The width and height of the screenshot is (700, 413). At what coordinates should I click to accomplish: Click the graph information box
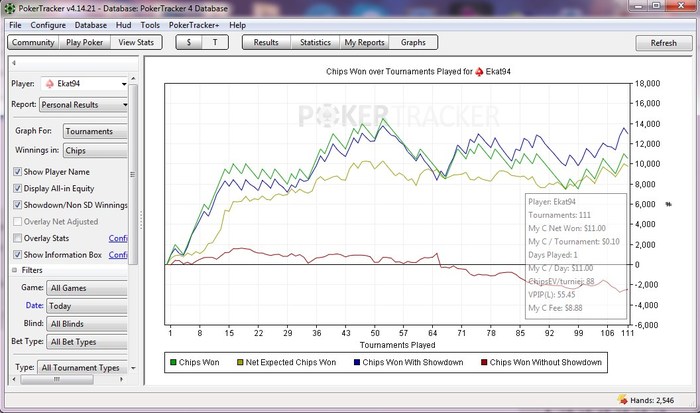pyautogui.click(x=576, y=256)
